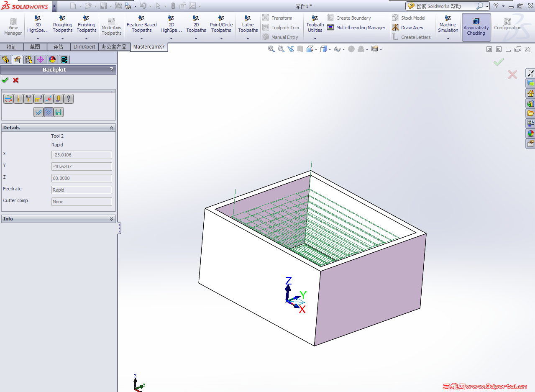Click Zoom to Area icon
This screenshot has width=535, height=392.
[x=281, y=49]
